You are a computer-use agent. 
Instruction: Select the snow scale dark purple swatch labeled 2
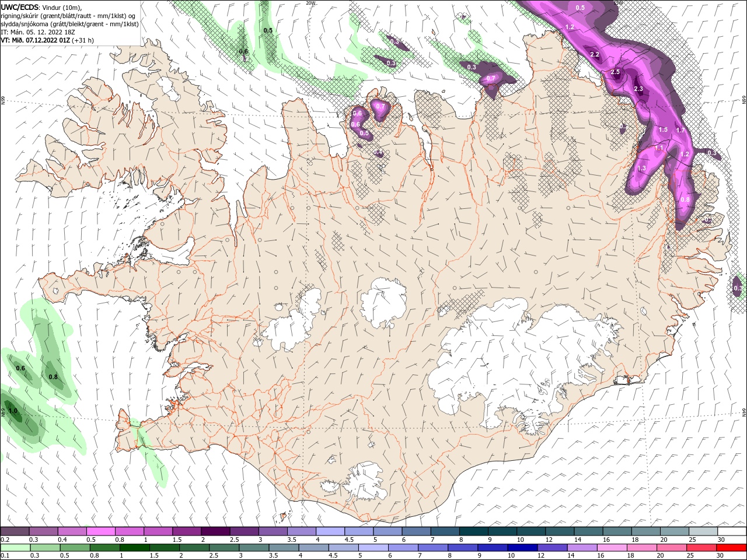[215, 531]
